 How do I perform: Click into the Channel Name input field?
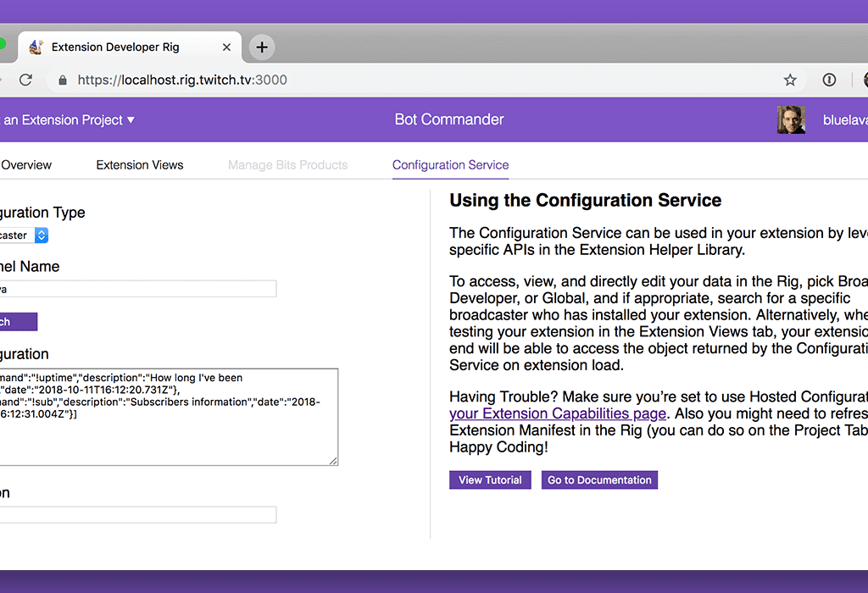coord(138,289)
